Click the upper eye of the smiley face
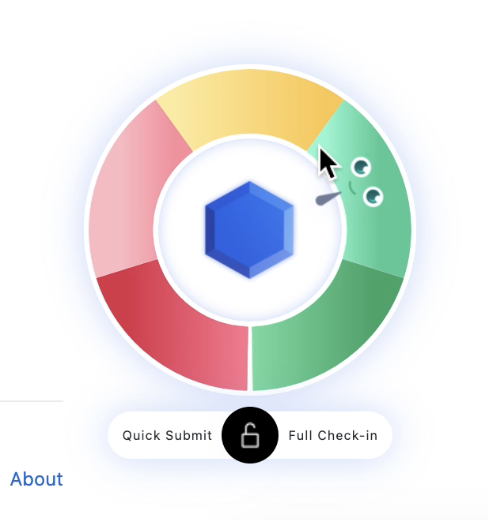 (x=361, y=167)
